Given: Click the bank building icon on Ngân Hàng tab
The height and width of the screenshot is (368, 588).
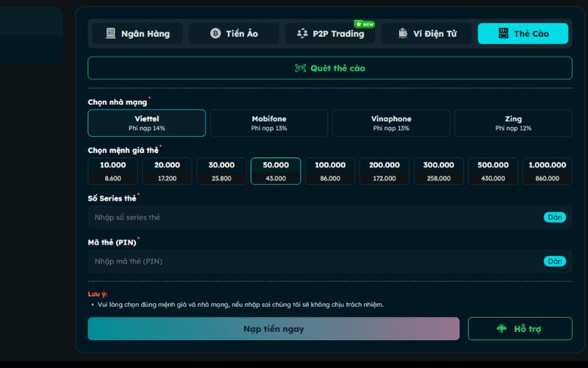Looking at the screenshot, I should [x=111, y=33].
